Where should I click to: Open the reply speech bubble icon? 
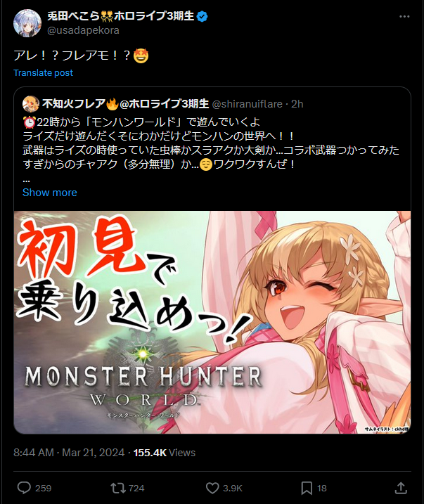[x=24, y=488]
